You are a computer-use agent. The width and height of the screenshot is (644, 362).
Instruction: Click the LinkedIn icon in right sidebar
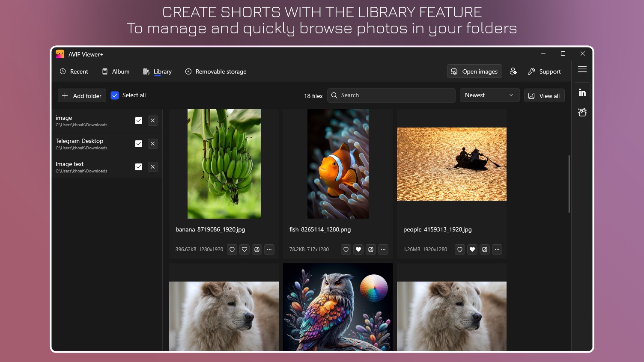[x=582, y=92]
